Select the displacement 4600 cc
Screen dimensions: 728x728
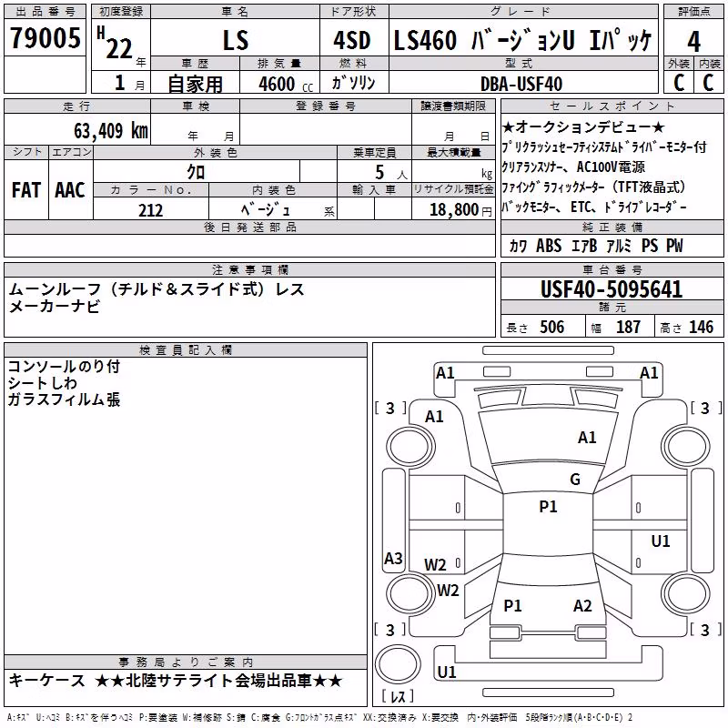(286, 84)
